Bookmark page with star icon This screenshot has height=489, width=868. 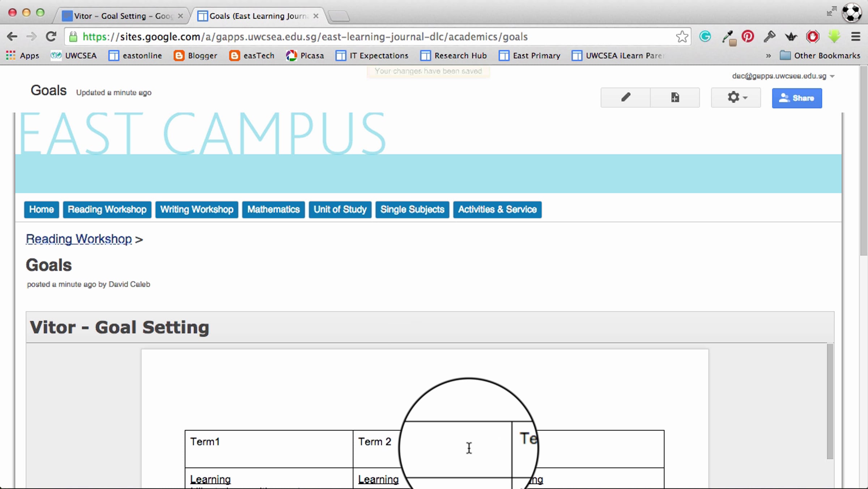coord(682,37)
